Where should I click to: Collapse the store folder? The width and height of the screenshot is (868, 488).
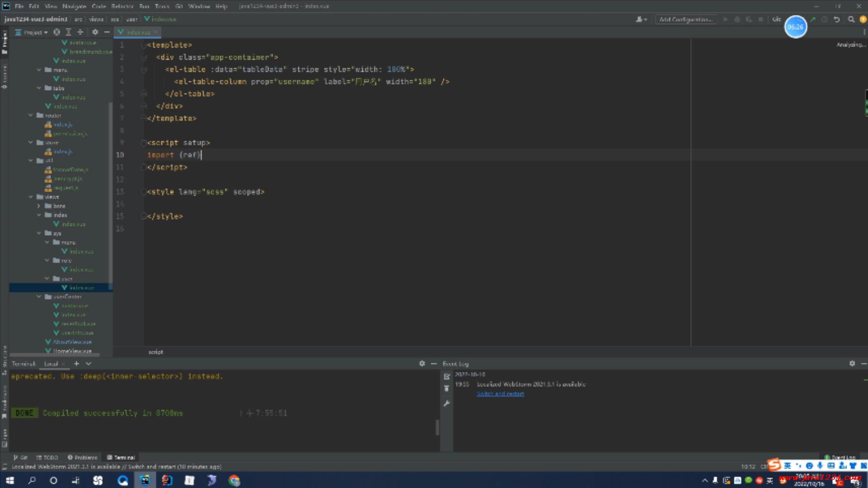coord(30,142)
